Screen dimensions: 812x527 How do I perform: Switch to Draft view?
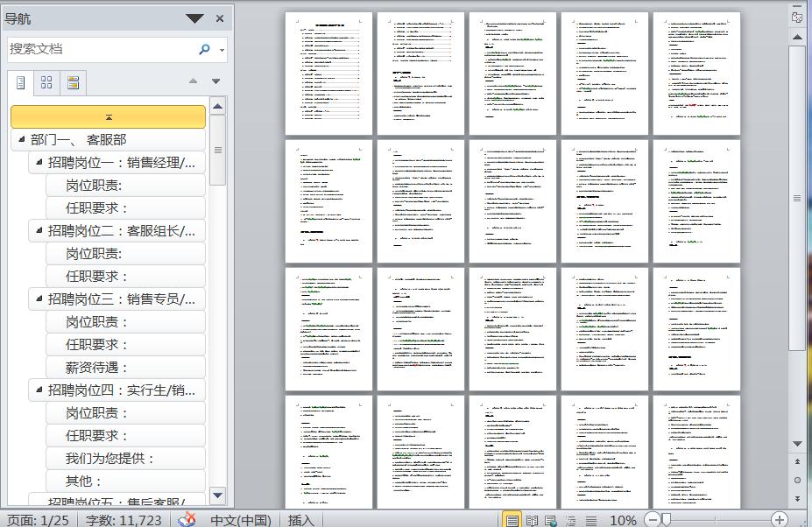pos(591,520)
